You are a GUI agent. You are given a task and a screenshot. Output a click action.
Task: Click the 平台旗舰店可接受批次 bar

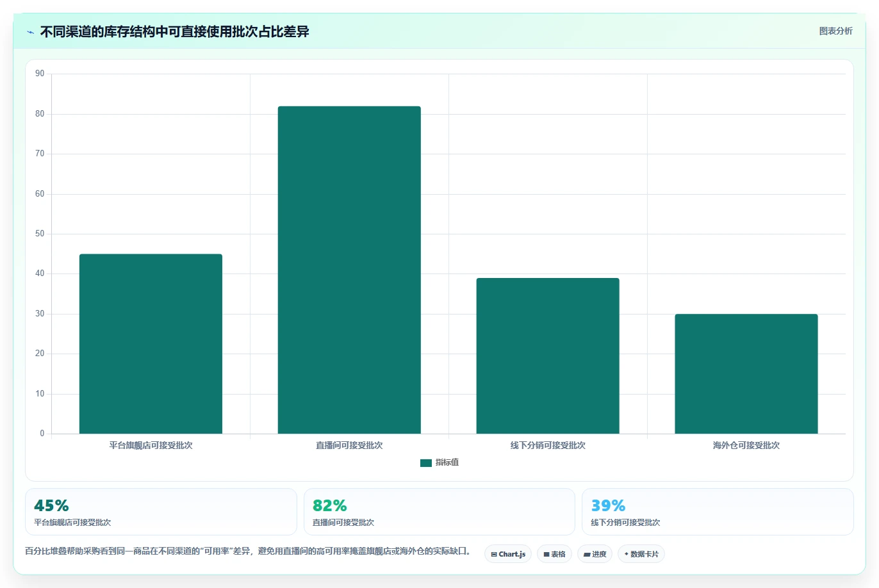[x=151, y=344]
